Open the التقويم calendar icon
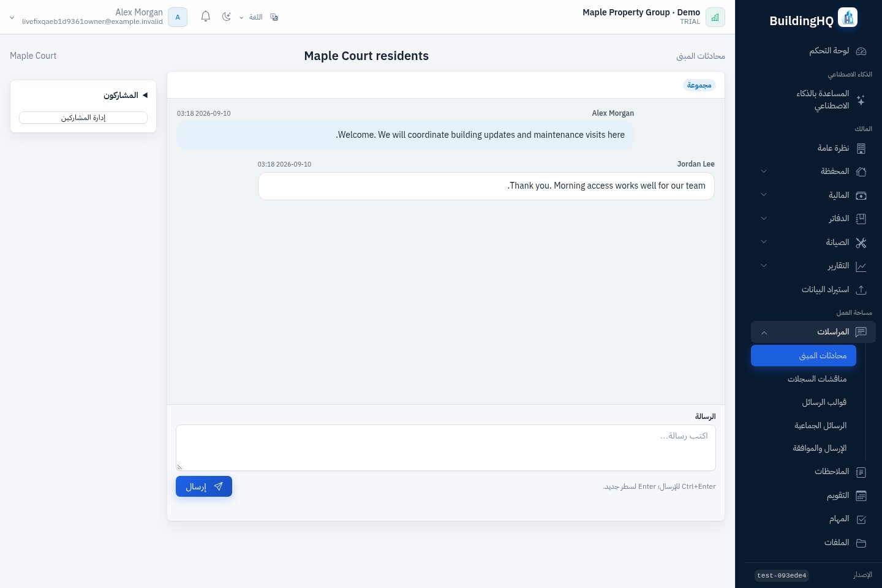Viewport: 882px width, 588px height. [861, 496]
